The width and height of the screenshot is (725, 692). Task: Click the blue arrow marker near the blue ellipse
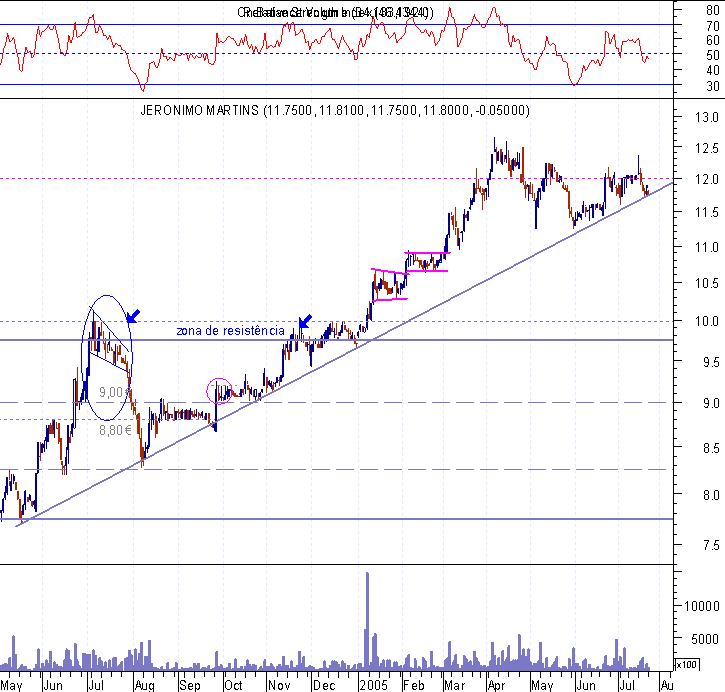(x=133, y=317)
